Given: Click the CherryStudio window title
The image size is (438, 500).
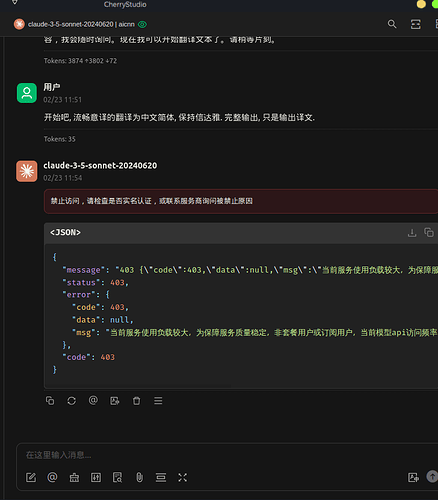Looking at the screenshot, I should 125,5.
